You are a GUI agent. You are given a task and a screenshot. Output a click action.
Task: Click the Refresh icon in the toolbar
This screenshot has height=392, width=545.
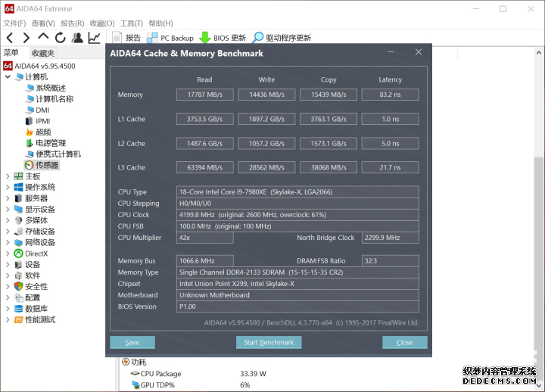point(60,38)
